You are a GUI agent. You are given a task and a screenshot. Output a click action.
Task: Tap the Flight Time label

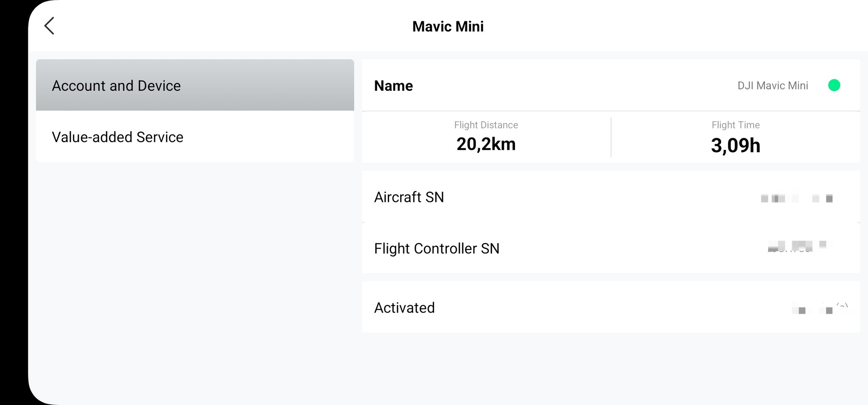pyautogui.click(x=735, y=125)
